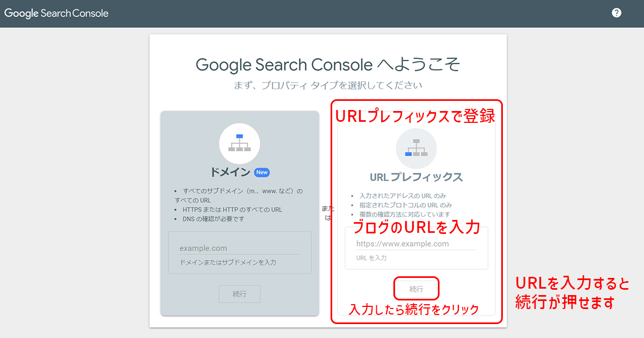The height and width of the screenshot is (338, 644).
Task: Click 続行 button under the domain field
Action: click(239, 294)
